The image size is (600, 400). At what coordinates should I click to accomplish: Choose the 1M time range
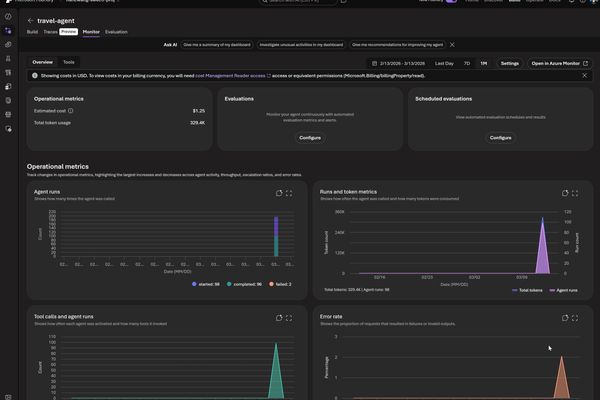(x=484, y=64)
